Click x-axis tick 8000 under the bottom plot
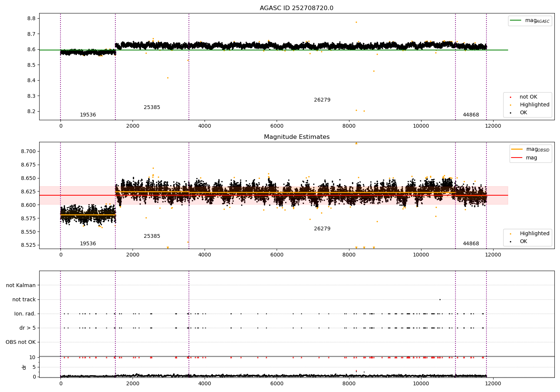 click(x=349, y=383)
